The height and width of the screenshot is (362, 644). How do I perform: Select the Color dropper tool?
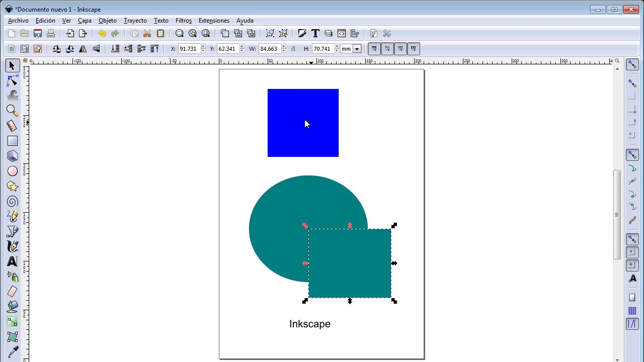[x=13, y=352]
